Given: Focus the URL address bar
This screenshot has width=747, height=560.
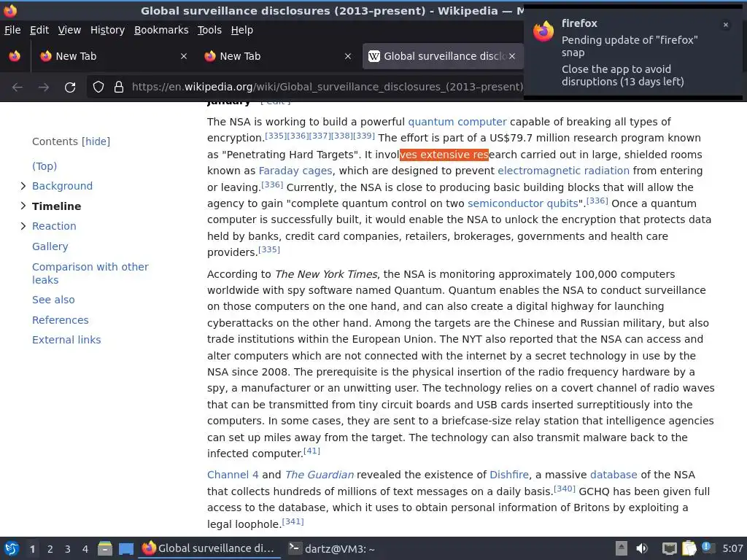Looking at the screenshot, I should point(328,87).
